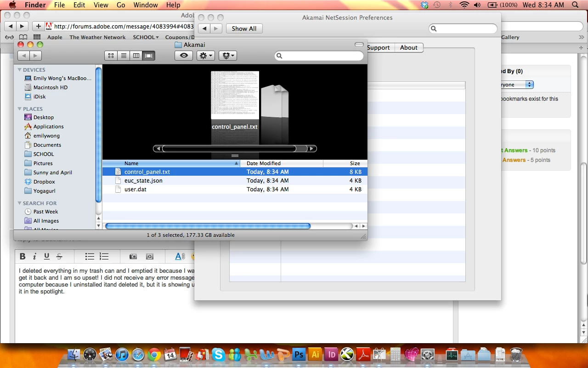Image resolution: width=588 pixels, height=368 pixels.
Task: Open the SCHOOL bookmarks dropdown in Safari
Action: point(146,37)
